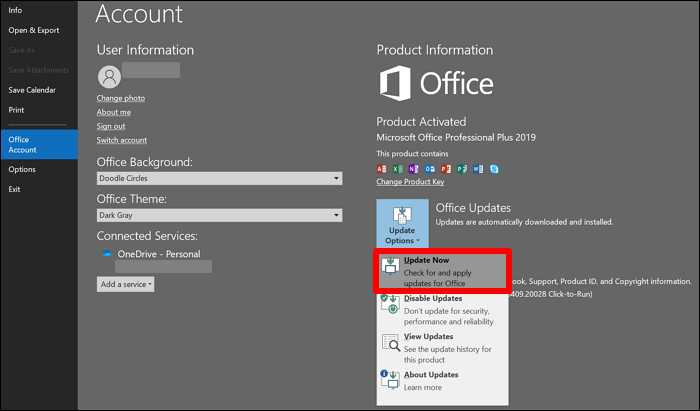Screen dimensions: 700x411
Task: Click the PowerPoint app icon
Action: pyautogui.click(x=446, y=169)
